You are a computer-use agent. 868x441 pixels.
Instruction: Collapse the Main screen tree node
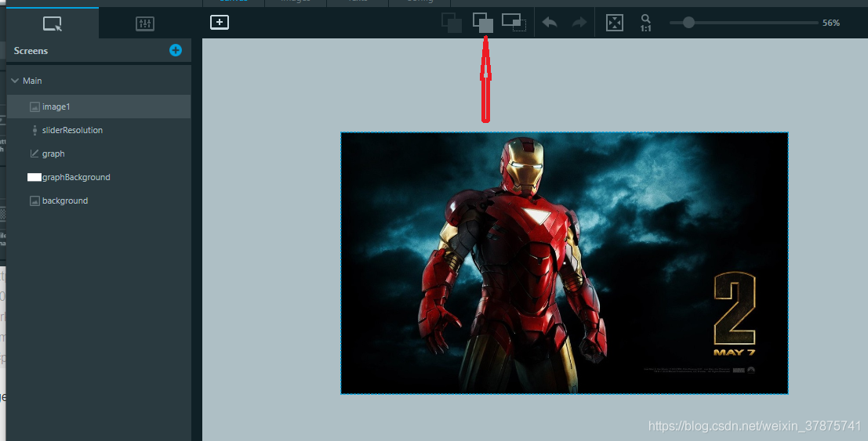(x=15, y=81)
